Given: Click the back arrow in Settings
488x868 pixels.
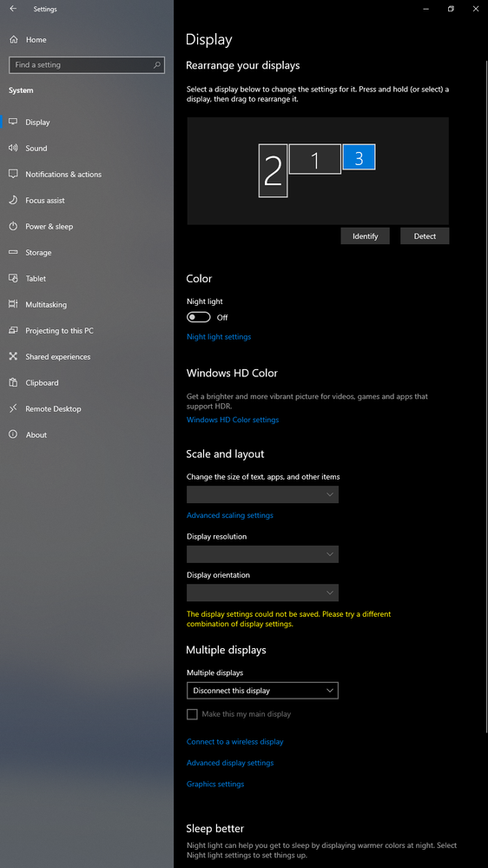Looking at the screenshot, I should tap(13, 9).
